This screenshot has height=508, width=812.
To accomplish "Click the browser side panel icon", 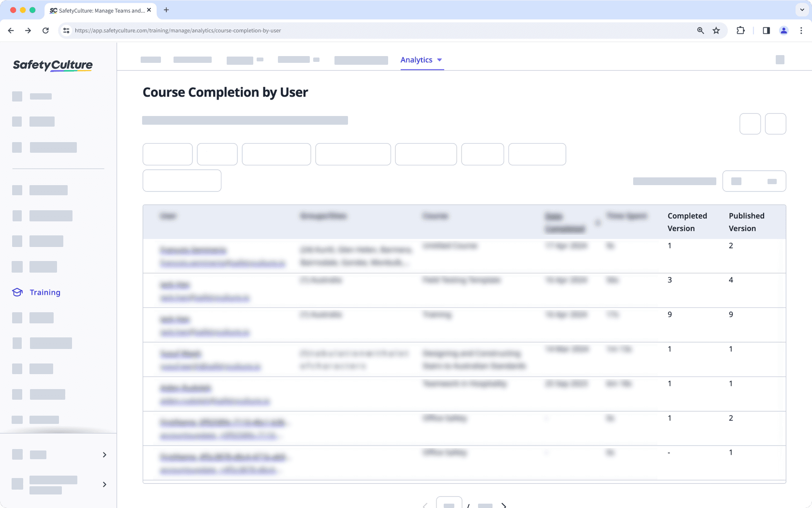I will [766, 30].
